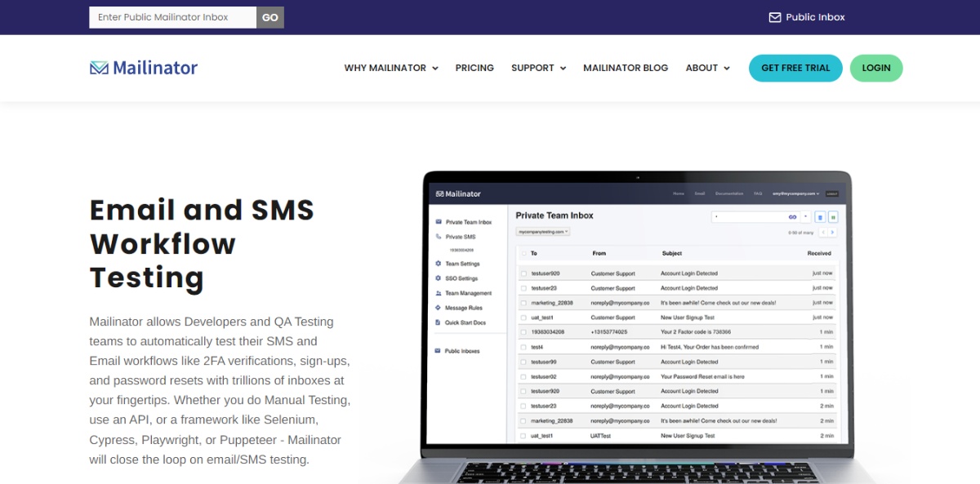Go to previous page with the left arrow
This screenshot has width=980, height=484.
point(822,233)
